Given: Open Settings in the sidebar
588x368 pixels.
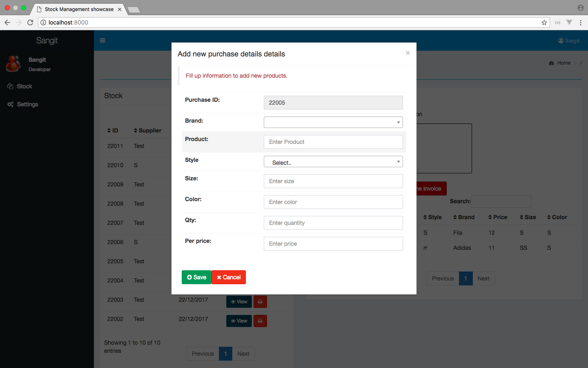Looking at the screenshot, I should click(x=27, y=104).
